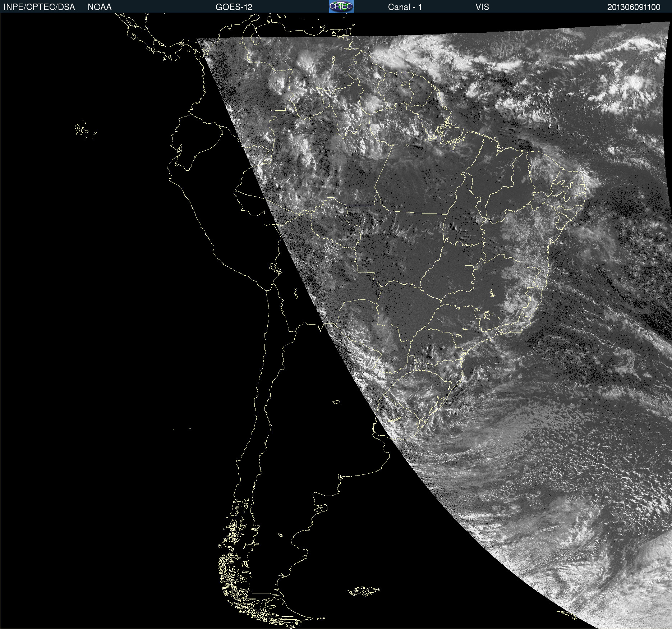Click the INPE/CPTEC/DSA header text
Image resolution: width=672 pixels, height=629 pixels.
(39, 7)
